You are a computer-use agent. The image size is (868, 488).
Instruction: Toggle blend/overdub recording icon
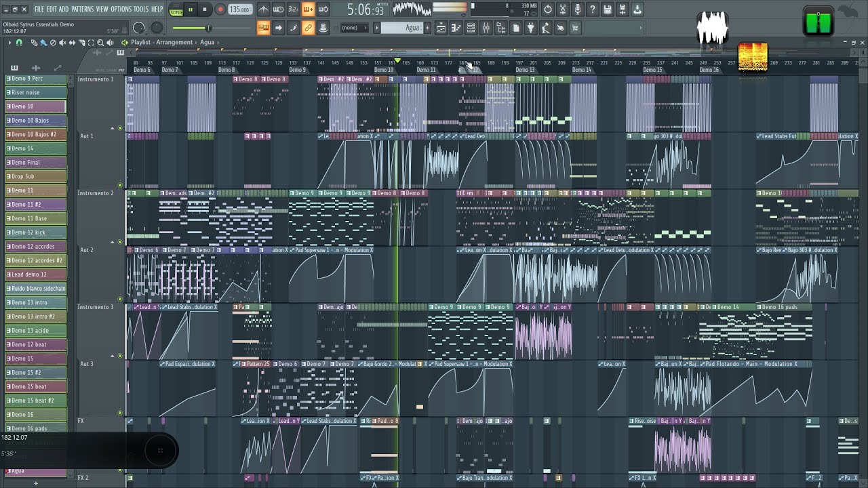click(308, 9)
